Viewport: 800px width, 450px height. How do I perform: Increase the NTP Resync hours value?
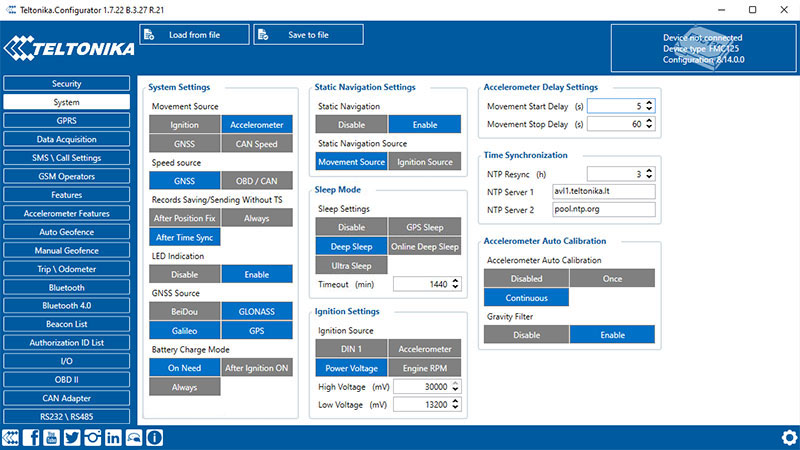coord(649,170)
